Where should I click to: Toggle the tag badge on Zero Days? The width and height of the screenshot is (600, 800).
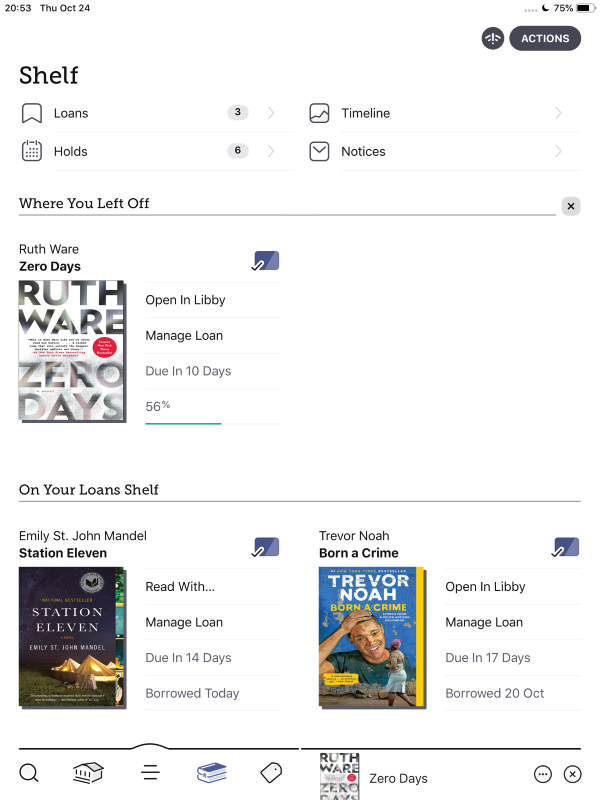click(265, 261)
